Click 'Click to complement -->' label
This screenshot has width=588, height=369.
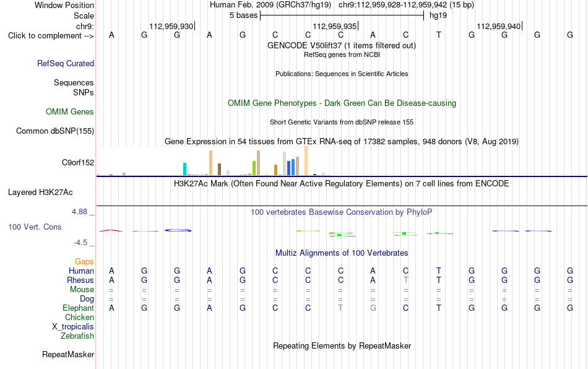pyautogui.click(x=51, y=36)
